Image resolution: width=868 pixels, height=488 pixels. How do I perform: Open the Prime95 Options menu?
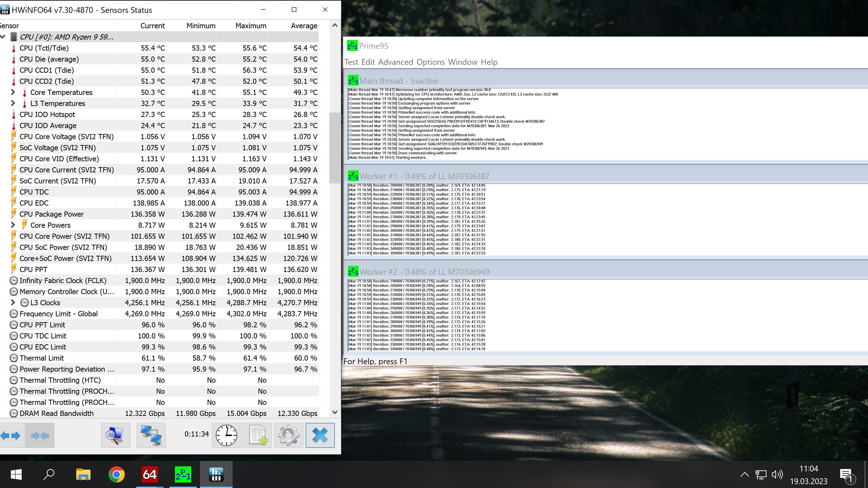click(x=431, y=62)
